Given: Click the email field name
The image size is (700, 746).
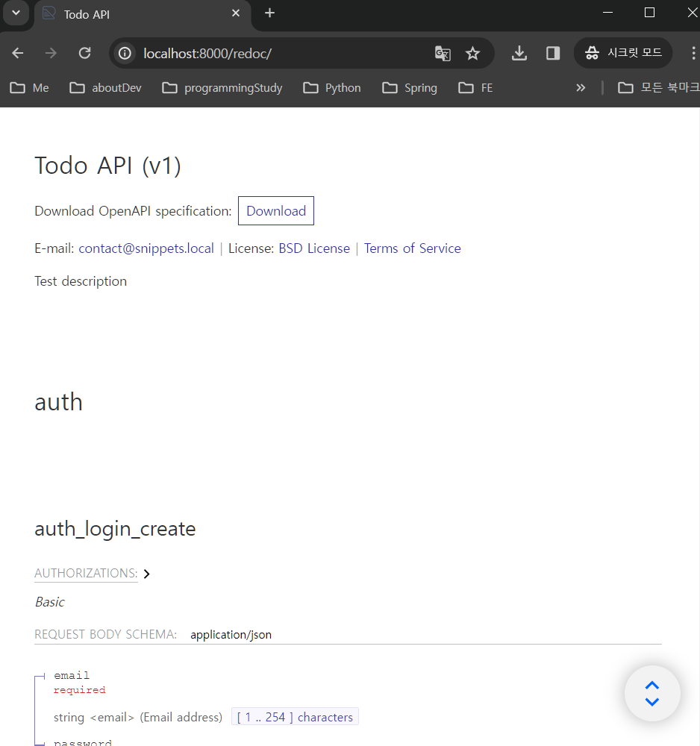Looking at the screenshot, I should (72, 676).
